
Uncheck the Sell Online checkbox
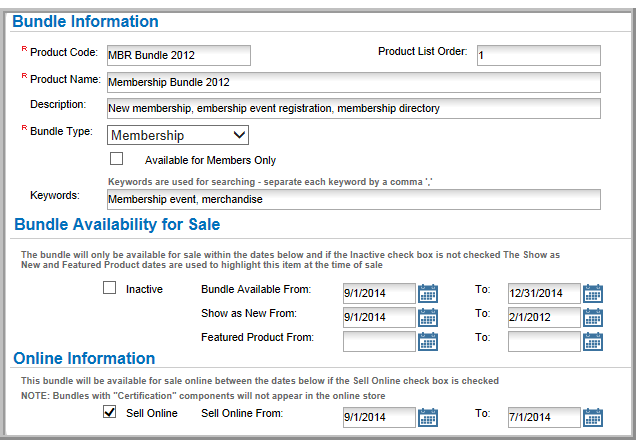click(x=110, y=412)
